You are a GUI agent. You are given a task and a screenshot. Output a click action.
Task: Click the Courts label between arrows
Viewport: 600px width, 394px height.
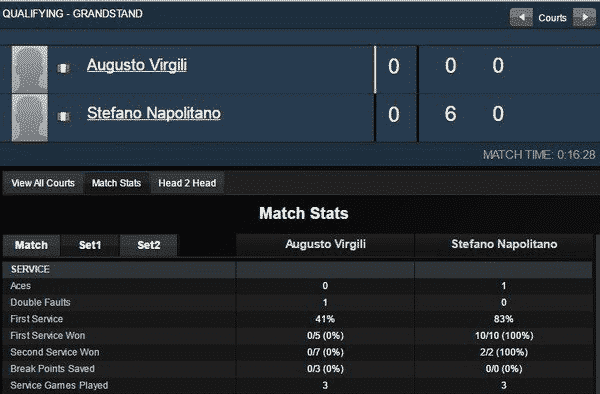tap(552, 18)
